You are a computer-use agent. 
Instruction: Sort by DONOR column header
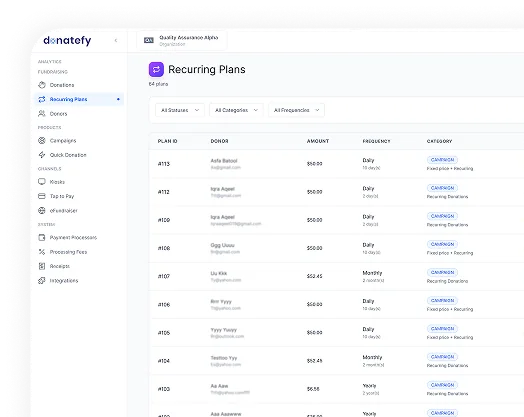[x=220, y=141]
